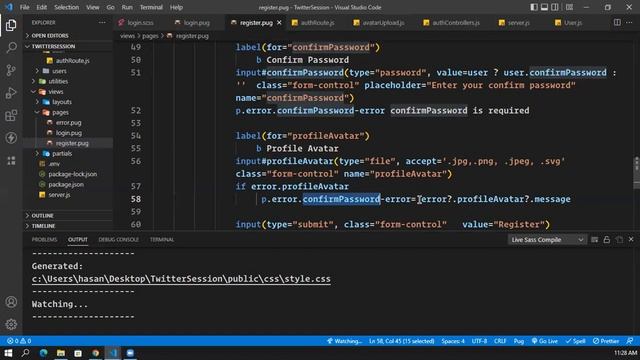
Task: Click the Explorer more actions ellipsis
Action: tap(102, 22)
